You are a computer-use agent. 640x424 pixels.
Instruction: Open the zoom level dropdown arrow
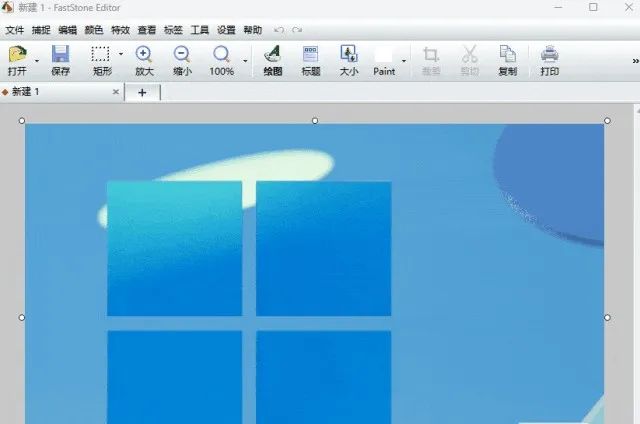(245, 61)
